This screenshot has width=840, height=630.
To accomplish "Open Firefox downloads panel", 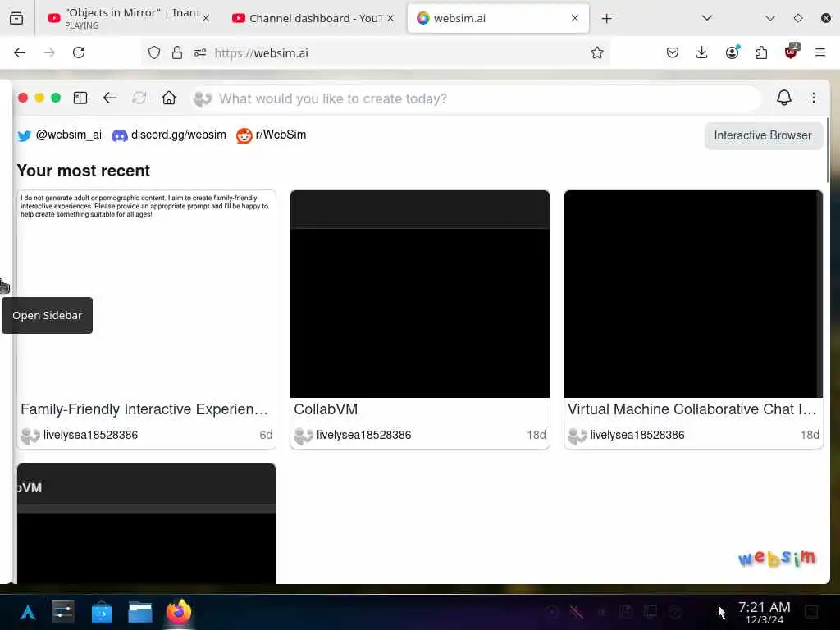I will (702, 52).
